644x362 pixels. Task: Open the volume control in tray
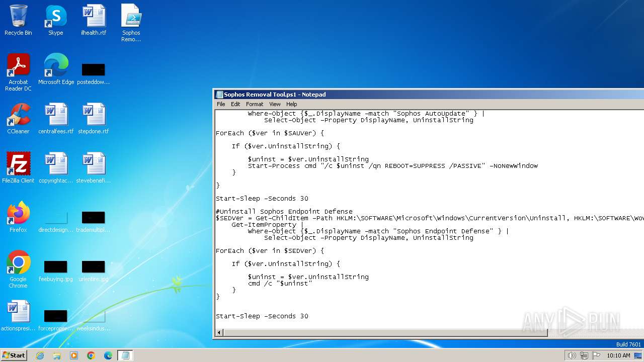coord(572,355)
